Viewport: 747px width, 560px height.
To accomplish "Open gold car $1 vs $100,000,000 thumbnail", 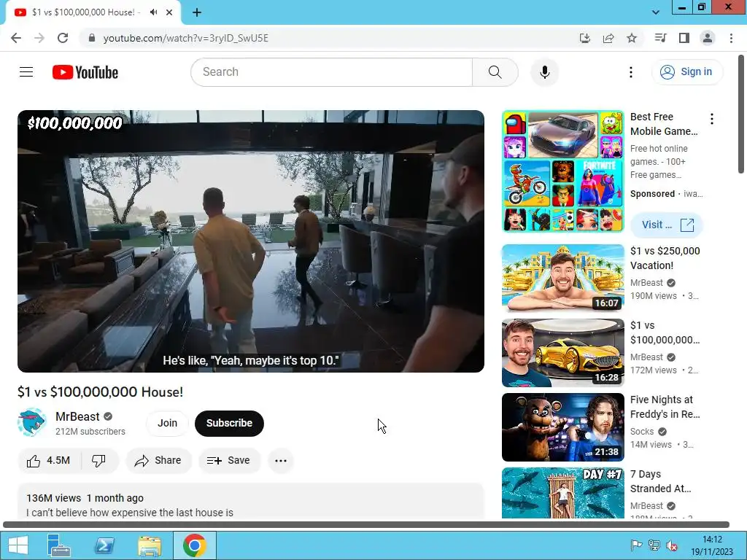I will pyautogui.click(x=562, y=353).
